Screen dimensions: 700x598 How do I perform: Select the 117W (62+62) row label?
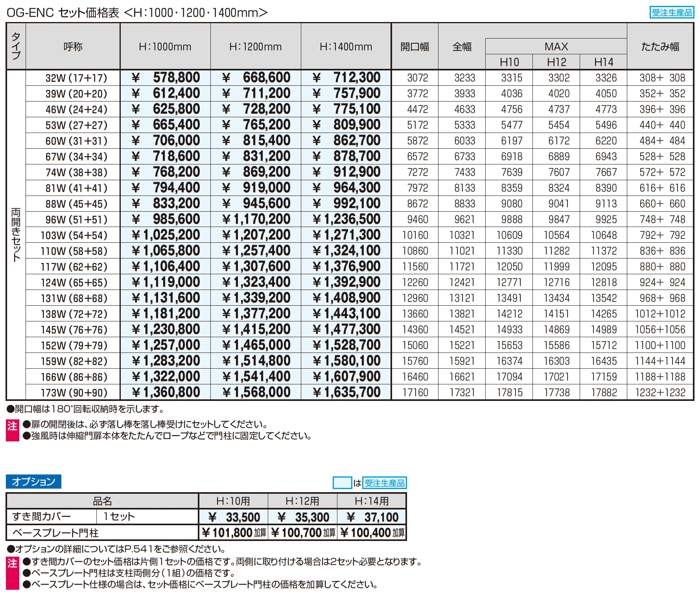pos(74,267)
